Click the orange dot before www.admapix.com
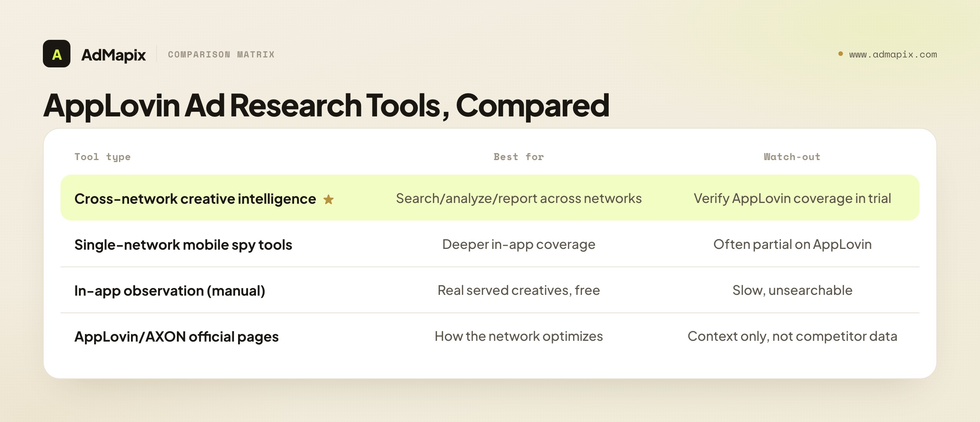Screen dimensions: 980x422 tap(841, 54)
